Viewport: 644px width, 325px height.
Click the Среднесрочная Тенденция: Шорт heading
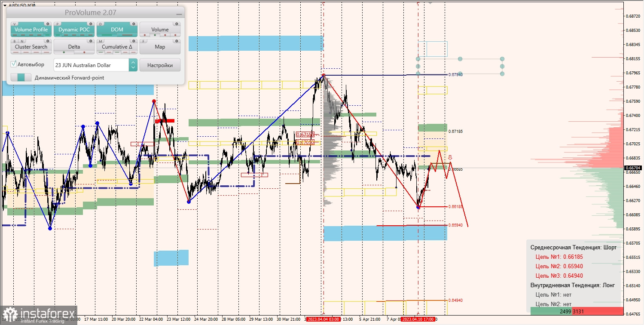(573, 247)
